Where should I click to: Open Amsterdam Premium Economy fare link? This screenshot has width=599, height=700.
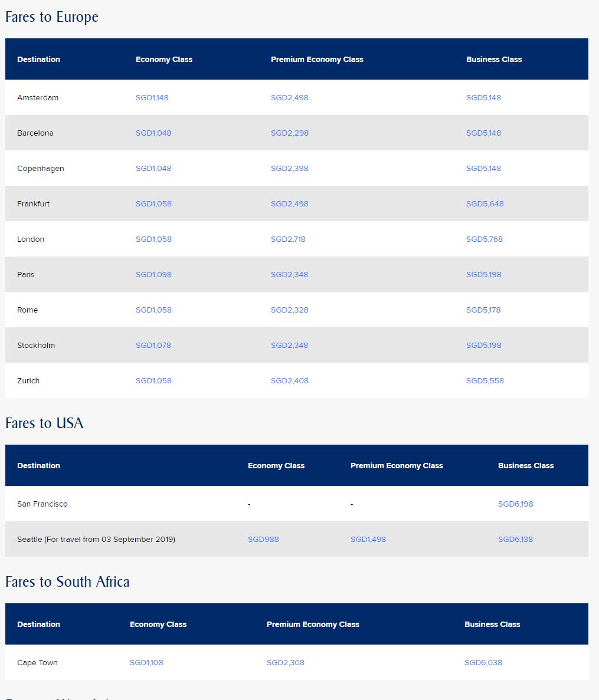point(289,98)
